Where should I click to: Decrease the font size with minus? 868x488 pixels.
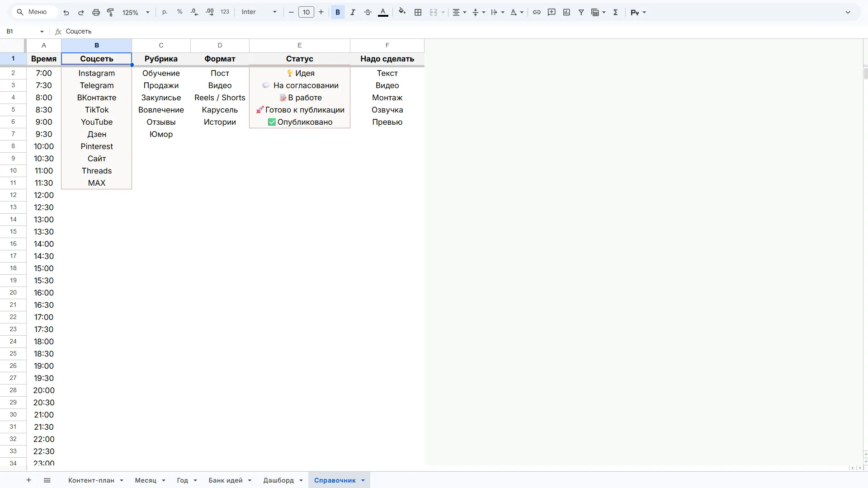pos(291,12)
